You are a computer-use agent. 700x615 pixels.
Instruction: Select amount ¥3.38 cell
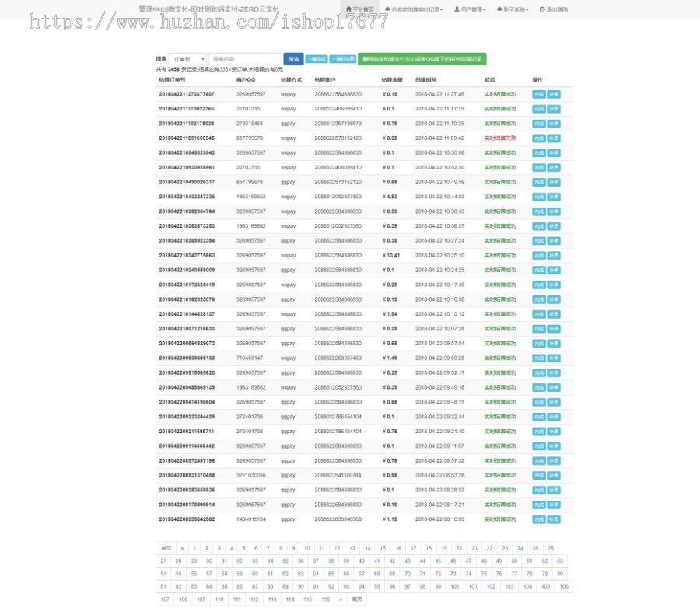pos(390,138)
